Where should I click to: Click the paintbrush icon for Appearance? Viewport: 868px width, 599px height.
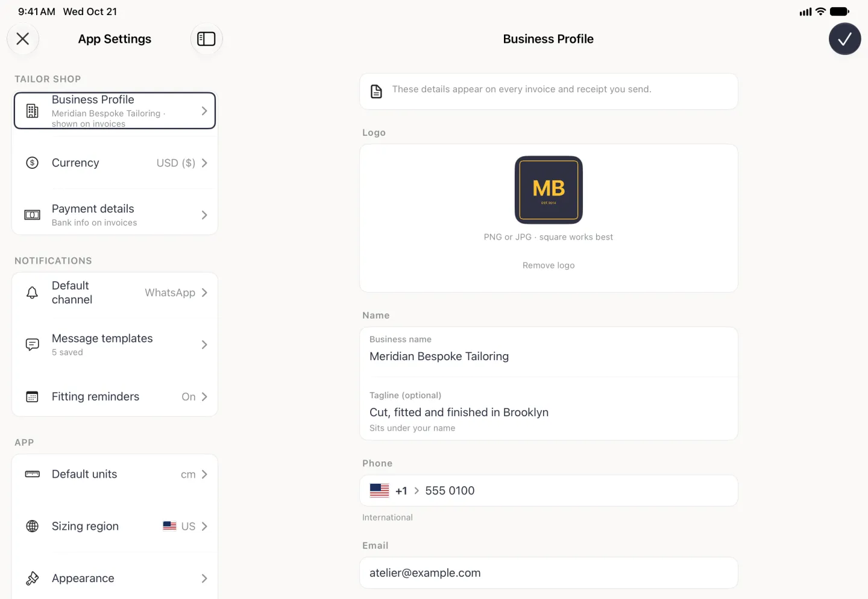[33, 578]
